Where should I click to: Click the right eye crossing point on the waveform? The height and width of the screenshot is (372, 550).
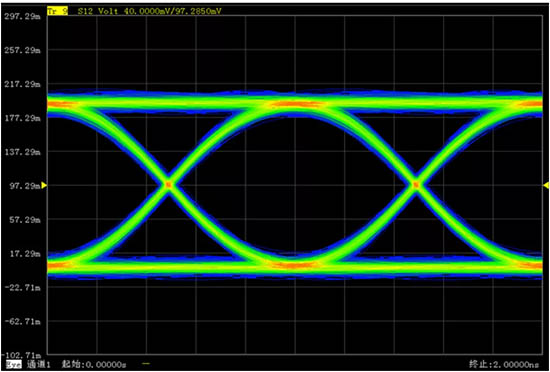(x=416, y=184)
